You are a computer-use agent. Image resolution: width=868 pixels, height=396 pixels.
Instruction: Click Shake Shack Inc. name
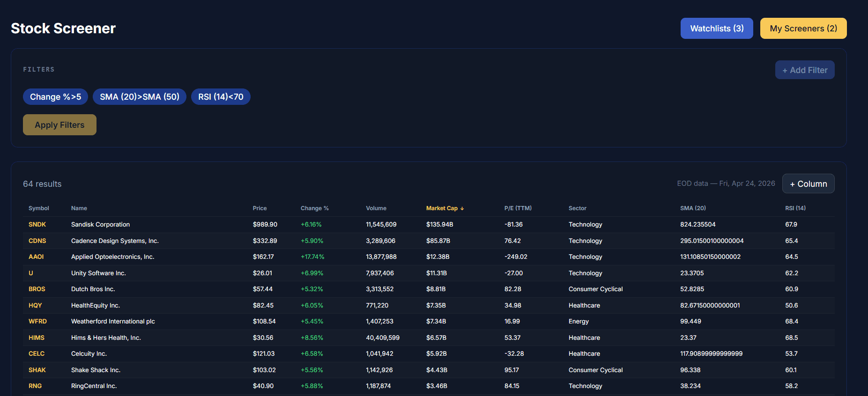tap(96, 370)
